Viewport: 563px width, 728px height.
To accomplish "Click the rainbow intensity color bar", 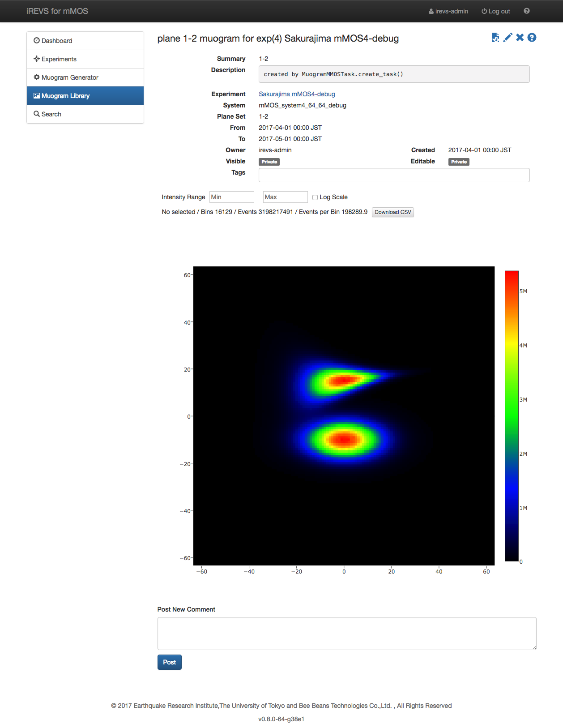I will click(x=512, y=415).
